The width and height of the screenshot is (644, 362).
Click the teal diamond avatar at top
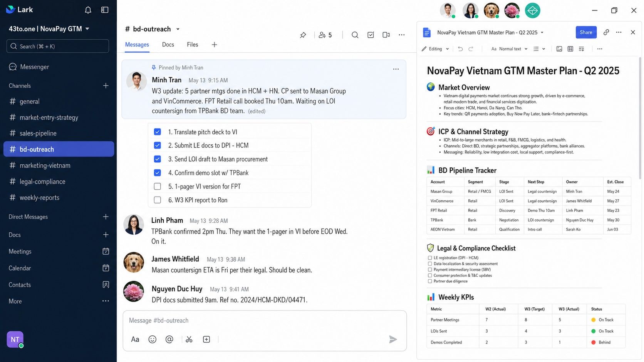(533, 10)
